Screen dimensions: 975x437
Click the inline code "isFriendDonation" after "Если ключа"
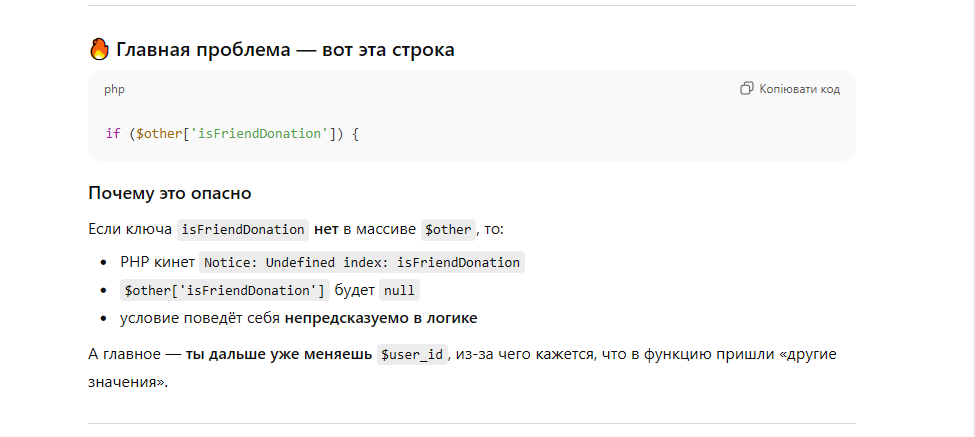pyautogui.click(x=242, y=229)
